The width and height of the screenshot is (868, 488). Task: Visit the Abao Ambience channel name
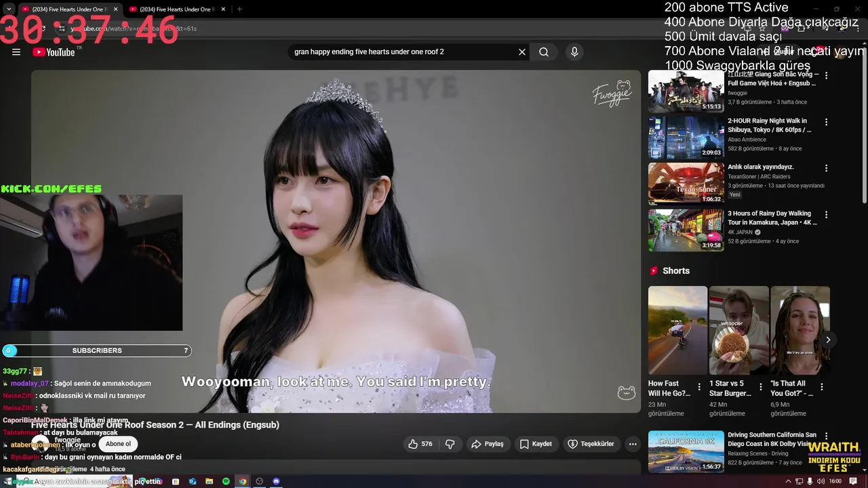[747, 140]
